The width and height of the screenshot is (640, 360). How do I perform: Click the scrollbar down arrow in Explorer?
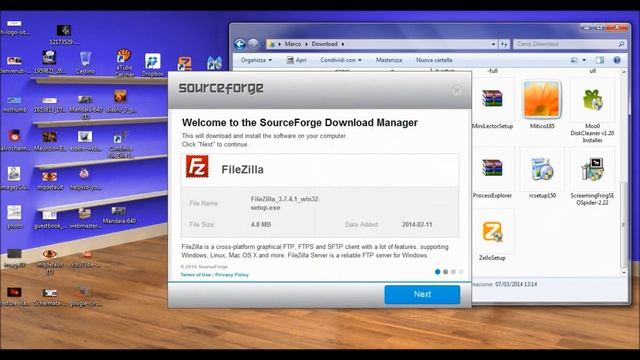pyautogui.click(x=623, y=273)
